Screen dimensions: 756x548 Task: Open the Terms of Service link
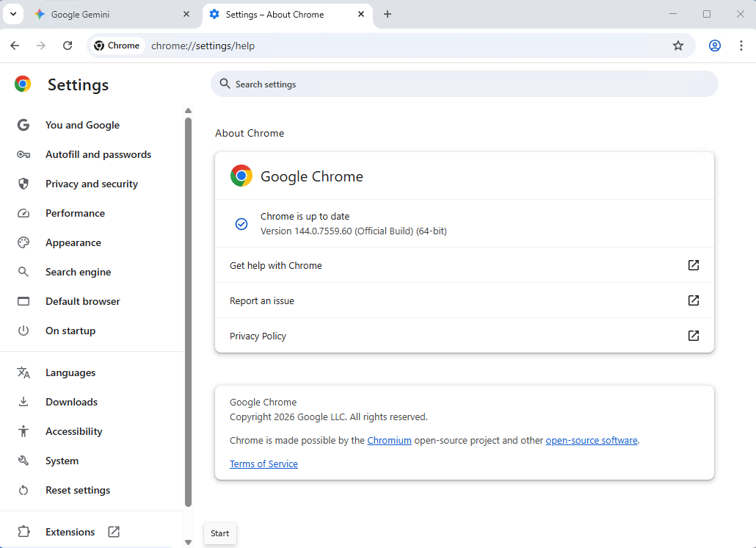coord(263,464)
